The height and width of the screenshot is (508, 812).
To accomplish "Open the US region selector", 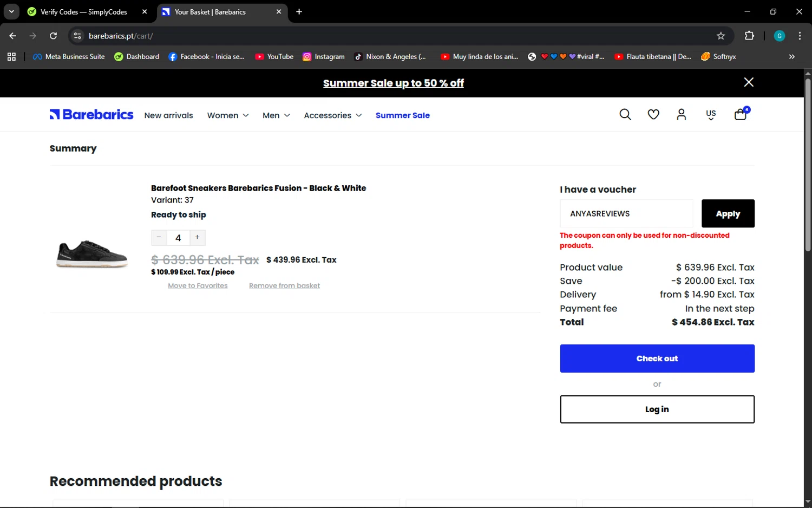I will pos(711,115).
